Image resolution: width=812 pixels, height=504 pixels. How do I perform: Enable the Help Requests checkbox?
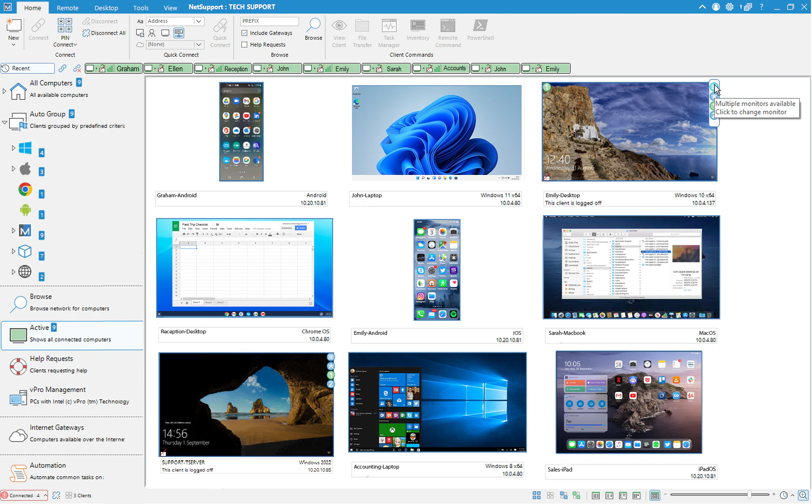point(244,44)
